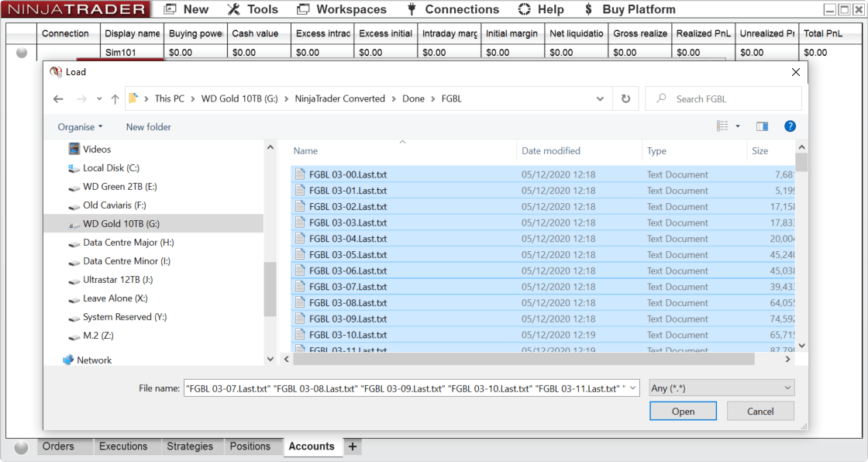
Task: Select Data Centre Minor (I:) drive
Action: [119, 261]
